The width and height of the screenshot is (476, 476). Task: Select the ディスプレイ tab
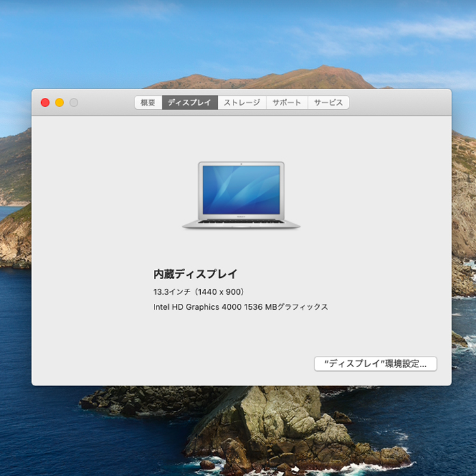pyautogui.click(x=190, y=102)
